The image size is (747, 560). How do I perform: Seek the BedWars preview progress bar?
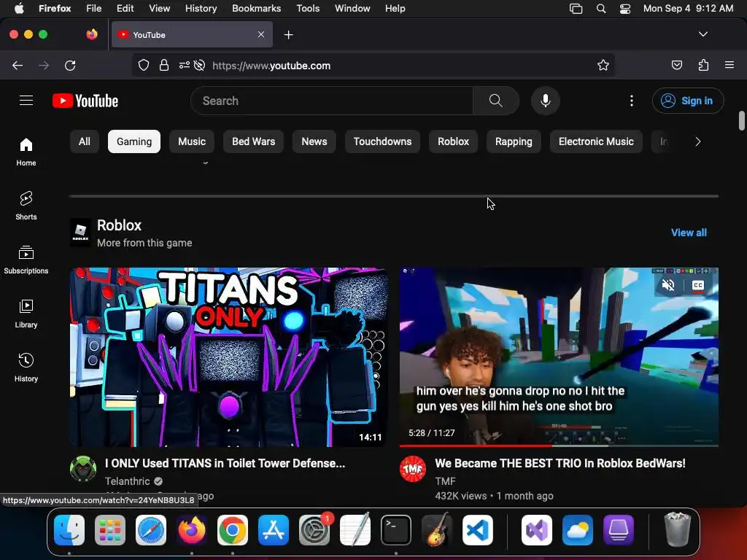pyautogui.click(x=559, y=446)
